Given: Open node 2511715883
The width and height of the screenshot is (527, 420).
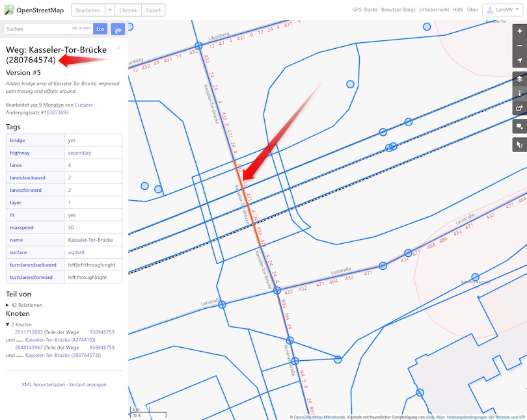Looking at the screenshot, I should tap(29, 332).
